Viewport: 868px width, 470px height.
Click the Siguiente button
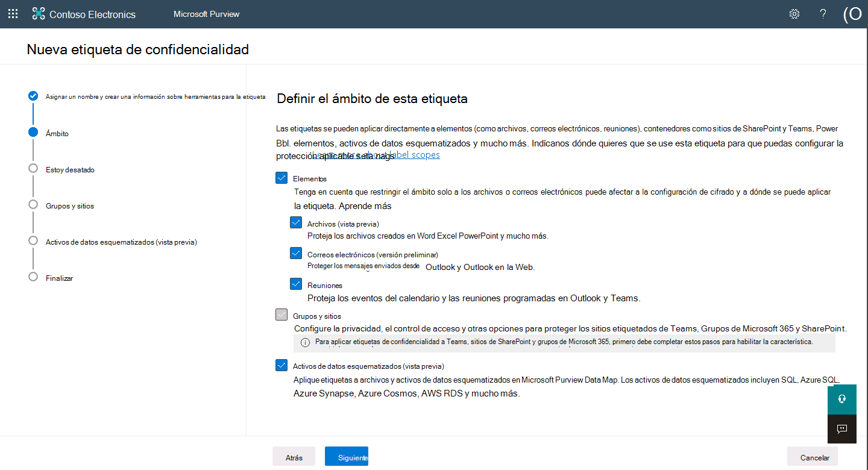coord(346,456)
